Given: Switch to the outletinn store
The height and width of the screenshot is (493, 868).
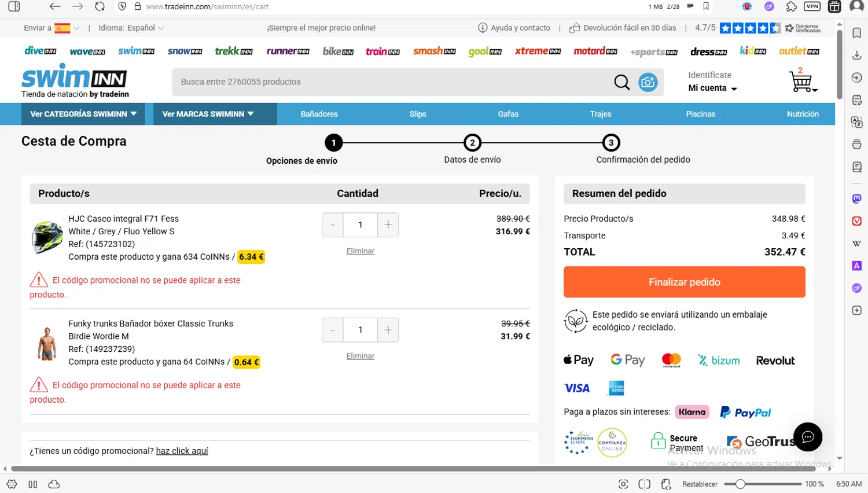Looking at the screenshot, I should [x=799, y=51].
